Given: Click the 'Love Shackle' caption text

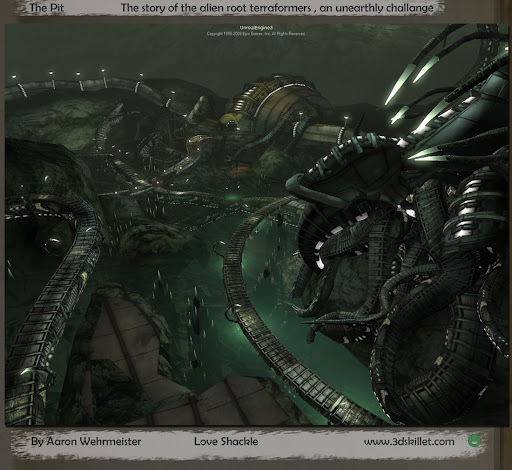Looking at the screenshot, I should pyautogui.click(x=226, y=441).
